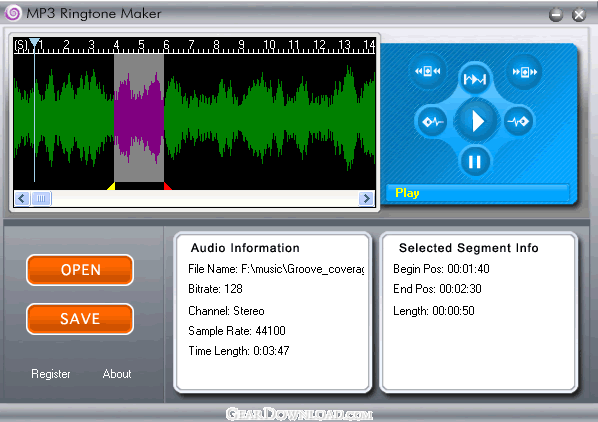Screen dimensions: 598x422
Task: Click the SAVE button
Action: tap(80, 319)
